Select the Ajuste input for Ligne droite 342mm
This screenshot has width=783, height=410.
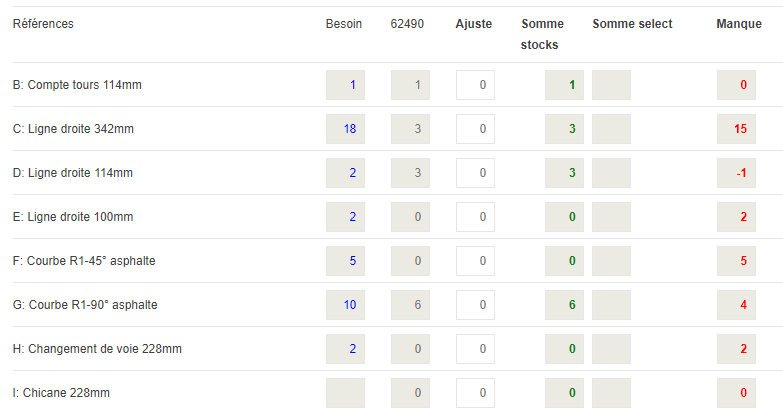point(475,129)
